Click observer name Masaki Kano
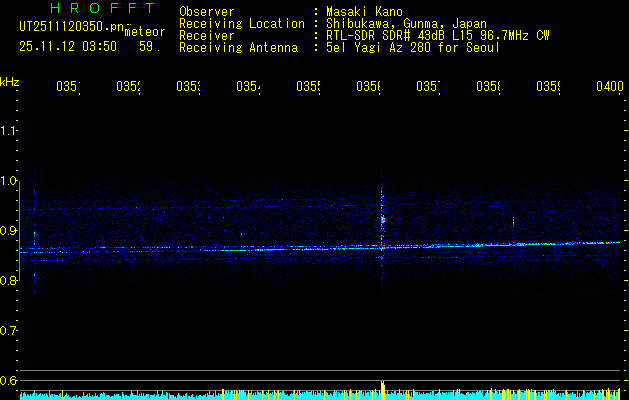629x400 pixels. tap(364, 12)
